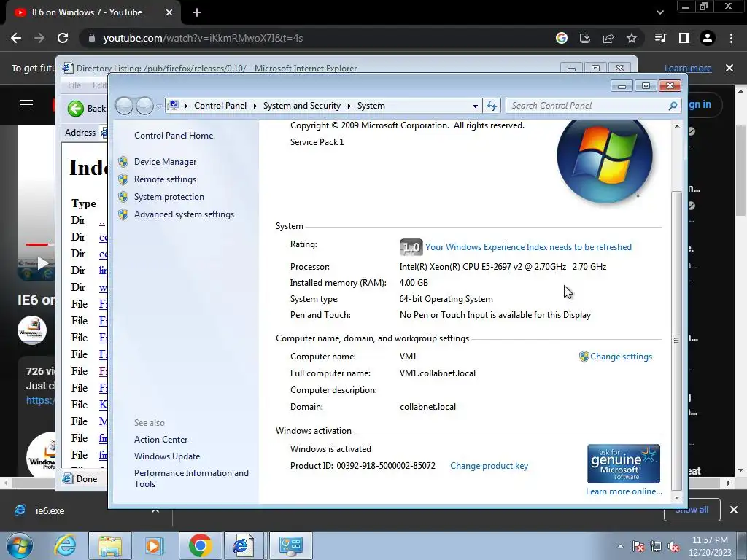
Task: Click the Windows Start orb
Action: click(x=20, y=545)
